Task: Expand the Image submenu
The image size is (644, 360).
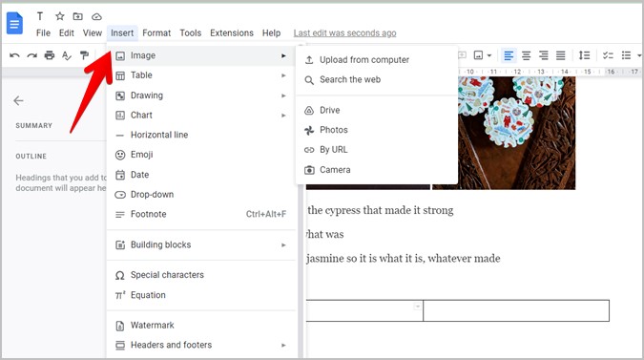Action: [x=201, y=55]
